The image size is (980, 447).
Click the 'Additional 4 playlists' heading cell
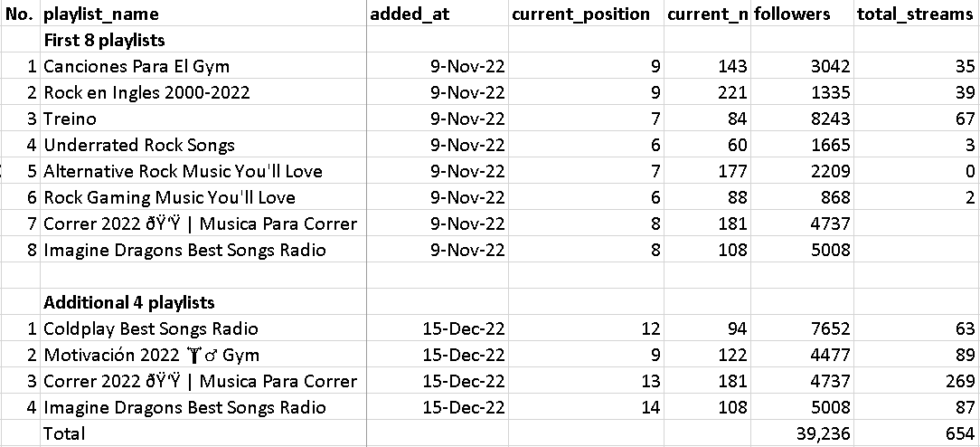(129, 302)
